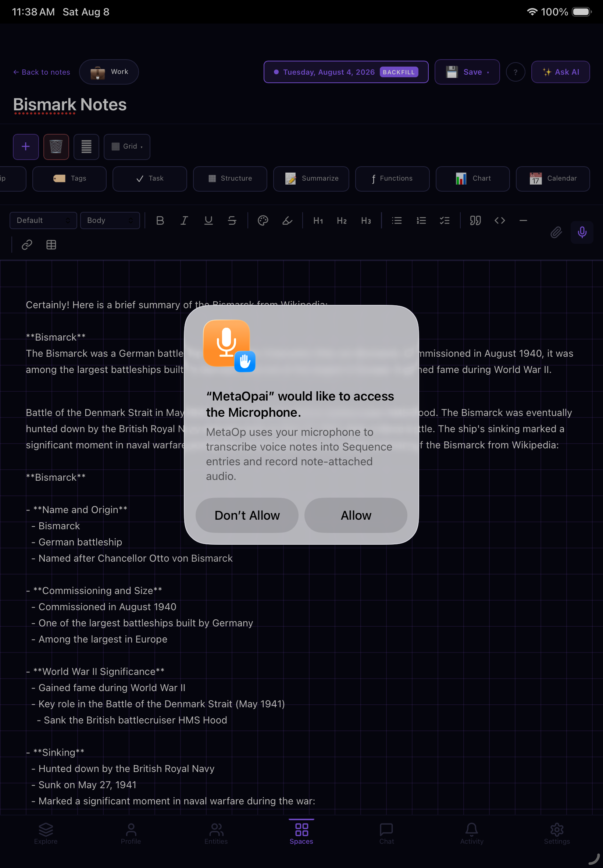Open the Grid layout dropdown
The height and width of the screenshot is (868, 603).
click(127, 147)
